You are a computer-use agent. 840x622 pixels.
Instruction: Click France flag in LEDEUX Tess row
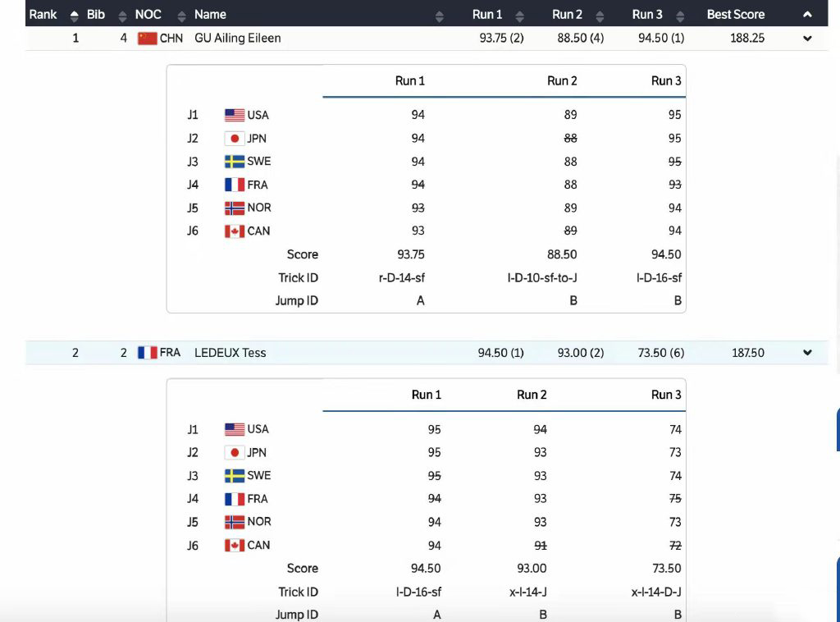(147, 353)
